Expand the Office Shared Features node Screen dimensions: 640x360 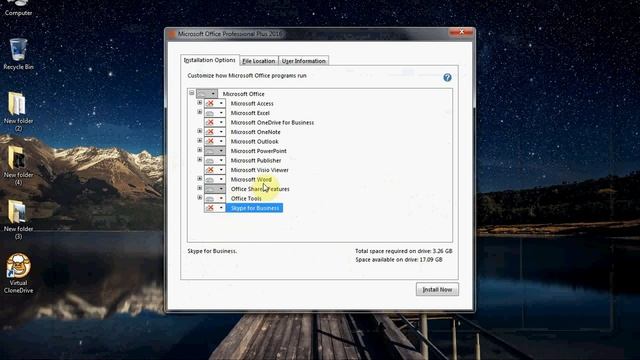[200, 188]
